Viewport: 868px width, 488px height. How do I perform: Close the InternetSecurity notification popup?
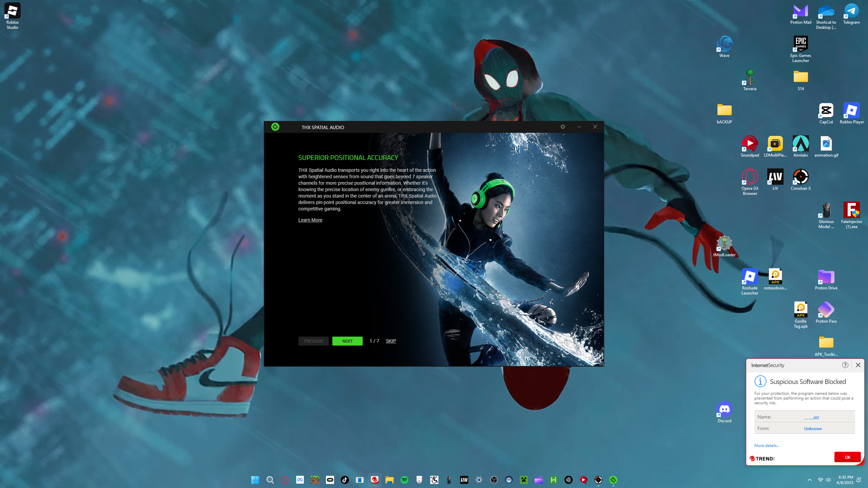coord(858,365)
